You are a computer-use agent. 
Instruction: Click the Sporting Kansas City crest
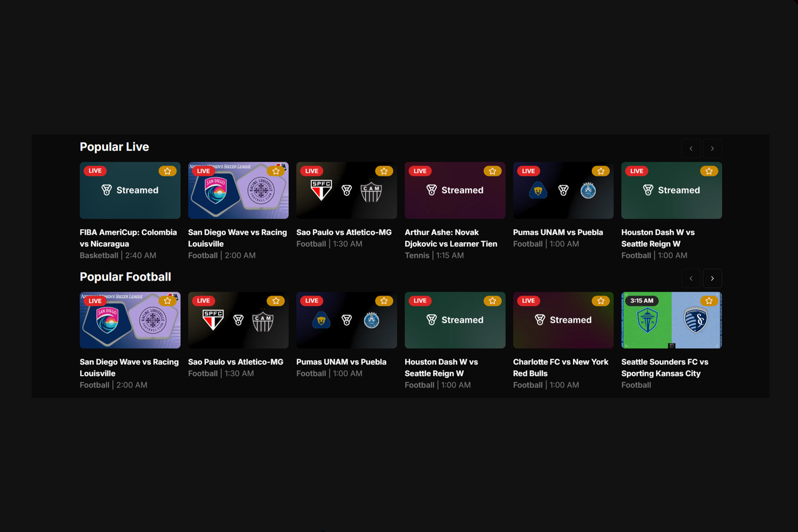(x=696, y=320)
